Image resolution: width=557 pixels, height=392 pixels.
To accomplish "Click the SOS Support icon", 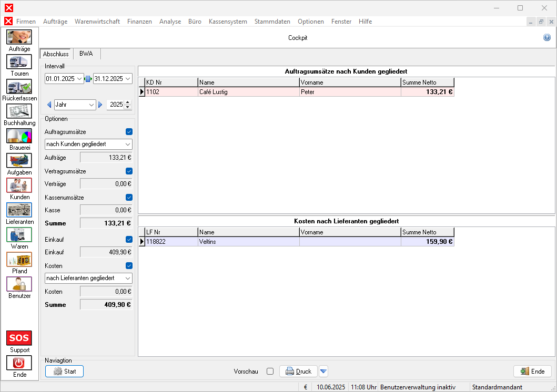I will pyautogui.click(x=19, y=338).
